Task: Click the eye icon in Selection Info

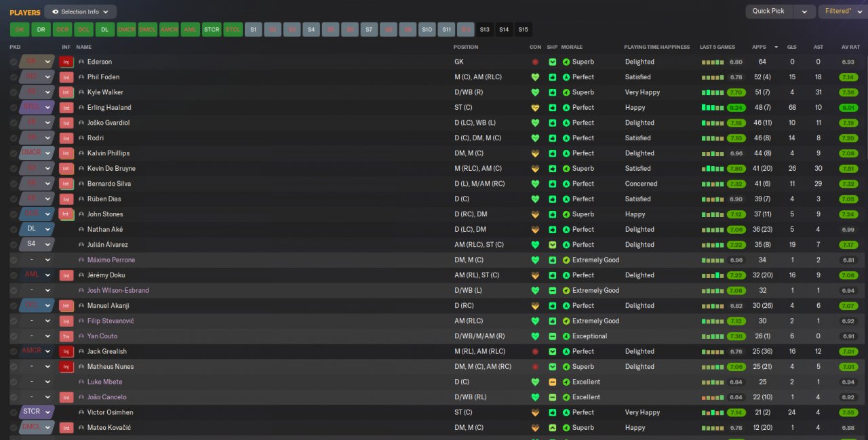Action: coord(55,12)
